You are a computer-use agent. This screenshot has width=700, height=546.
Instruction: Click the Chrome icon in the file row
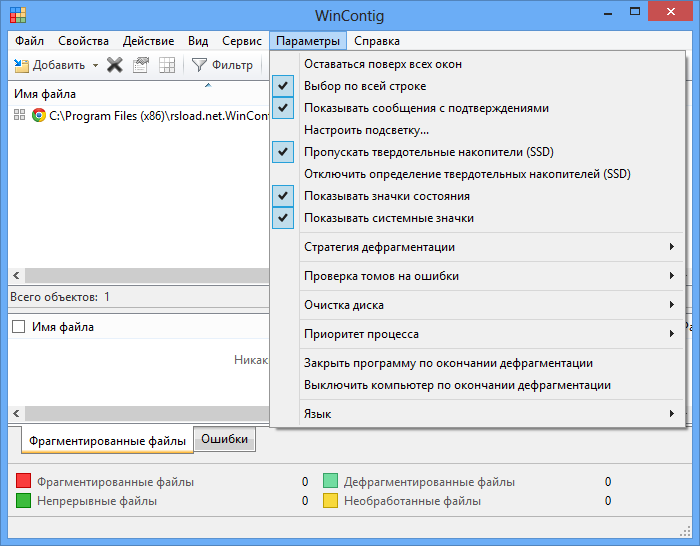[39, 115]
